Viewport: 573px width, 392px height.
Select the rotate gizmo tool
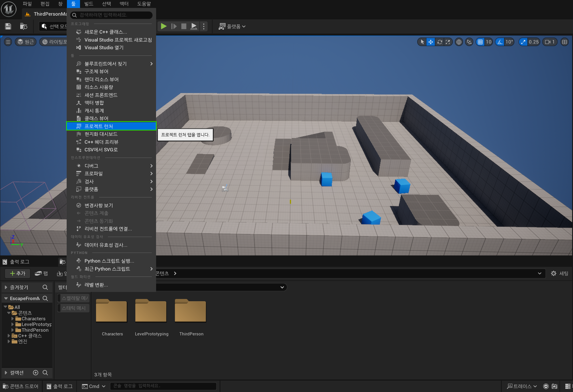(x=439, y=42)
